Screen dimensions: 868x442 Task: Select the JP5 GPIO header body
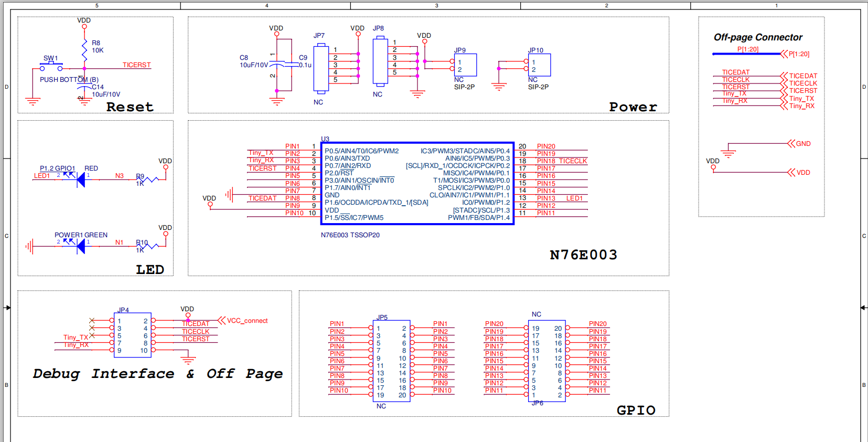[391, 361]
